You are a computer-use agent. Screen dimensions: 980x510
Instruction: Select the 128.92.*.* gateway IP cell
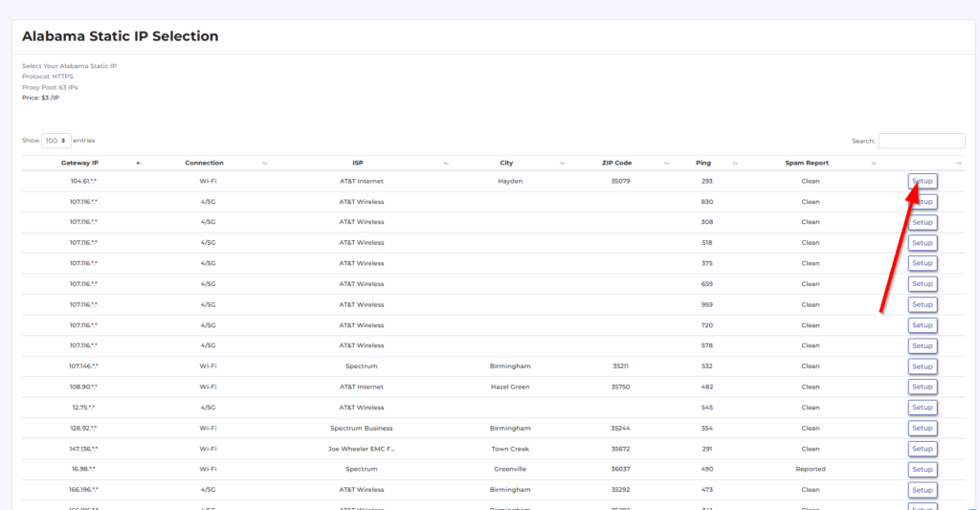point(83,428)
